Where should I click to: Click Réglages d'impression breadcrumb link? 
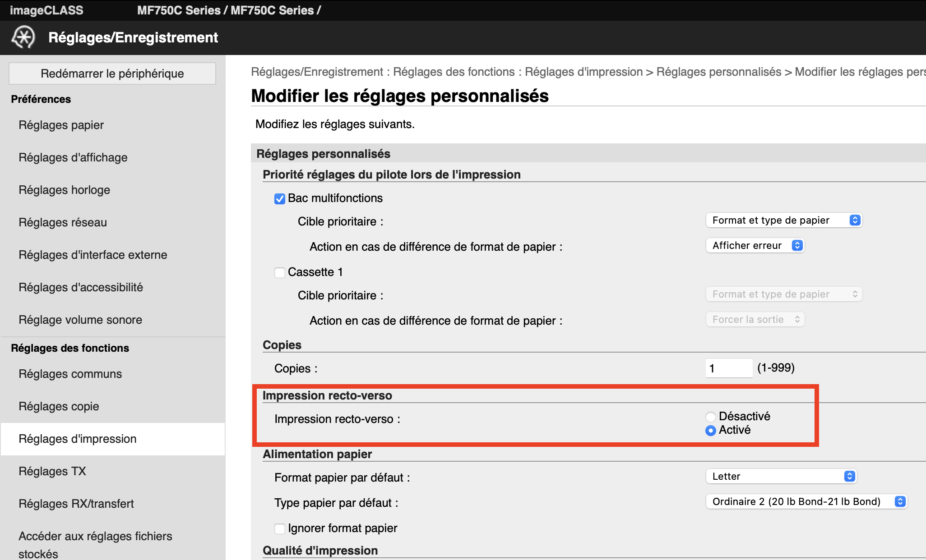(583, 72)
